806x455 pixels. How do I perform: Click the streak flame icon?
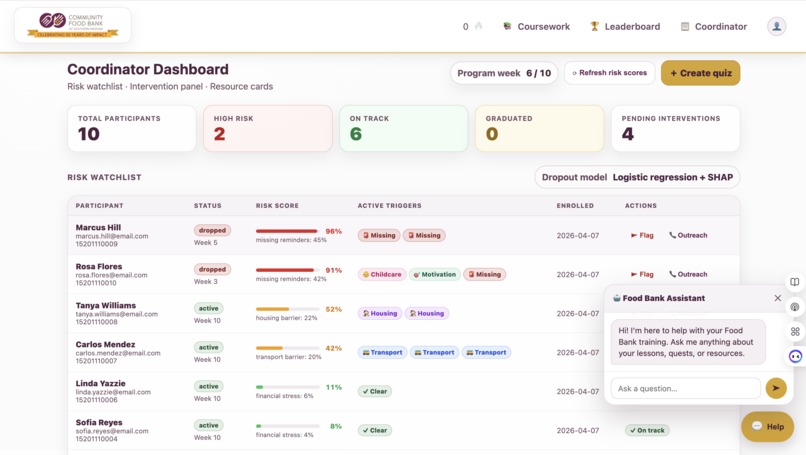point(479,26)
